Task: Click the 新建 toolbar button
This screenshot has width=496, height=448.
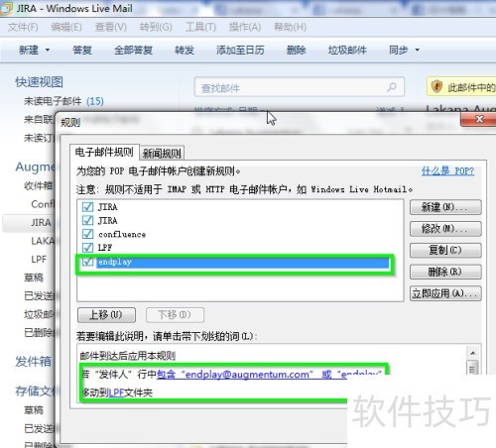Action: point(29,51)
